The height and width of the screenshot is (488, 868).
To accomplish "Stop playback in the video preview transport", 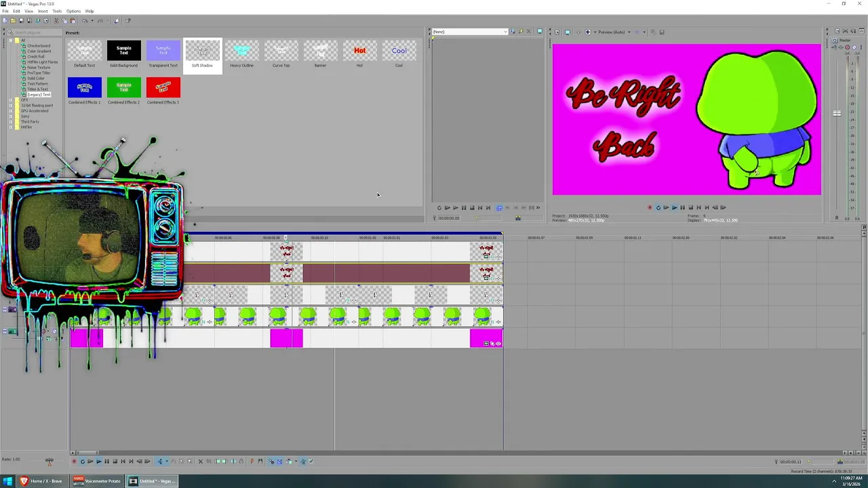I will (x=690, y=207).
